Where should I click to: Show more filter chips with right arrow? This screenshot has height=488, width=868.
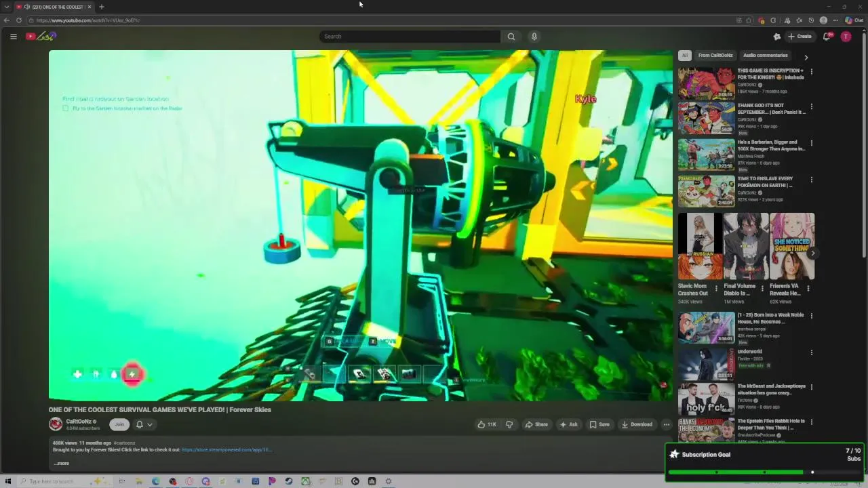tap(806, 58)
